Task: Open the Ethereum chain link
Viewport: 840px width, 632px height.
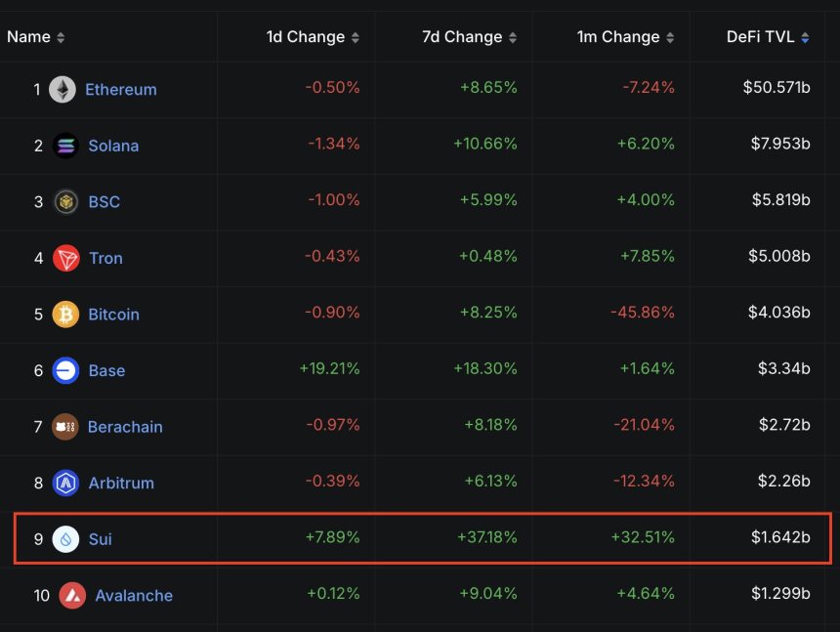Action: tap(120, 90)
